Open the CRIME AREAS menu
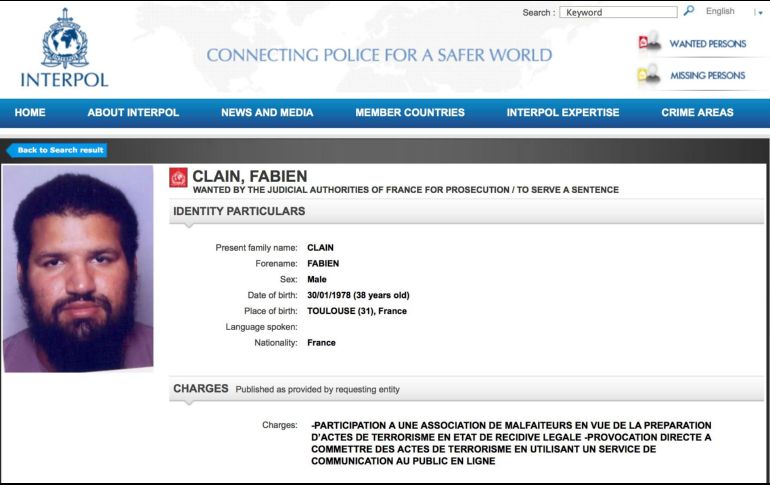 tap(697, 112)
